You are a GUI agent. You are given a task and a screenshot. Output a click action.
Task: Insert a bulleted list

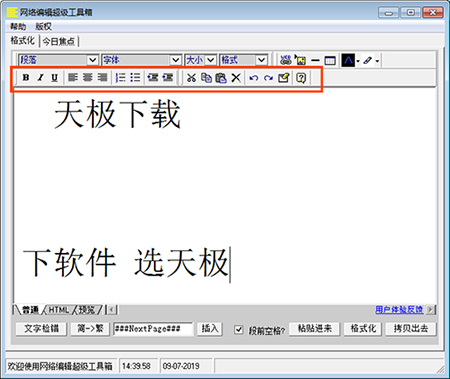click(x=135, y=78)
